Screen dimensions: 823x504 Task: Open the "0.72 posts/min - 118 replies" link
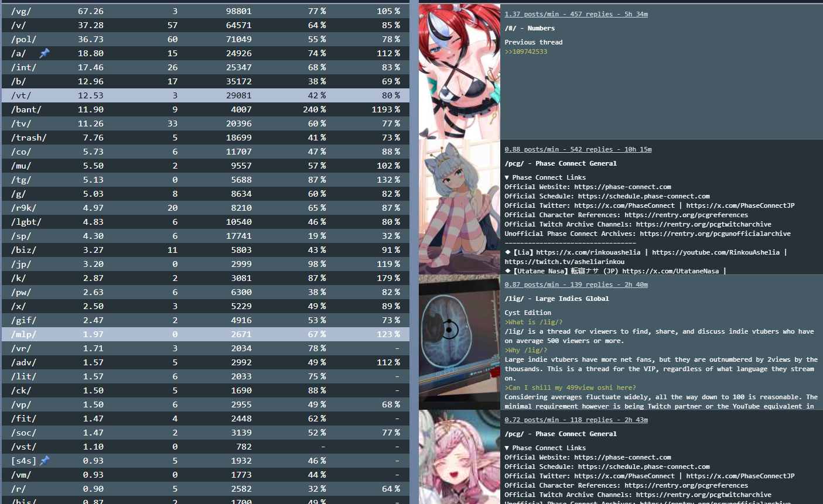(576, 420)
